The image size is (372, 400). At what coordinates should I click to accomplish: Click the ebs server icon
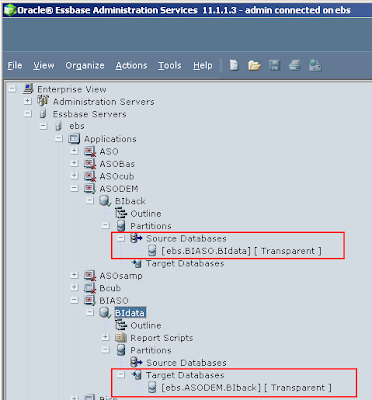[59, 126]
